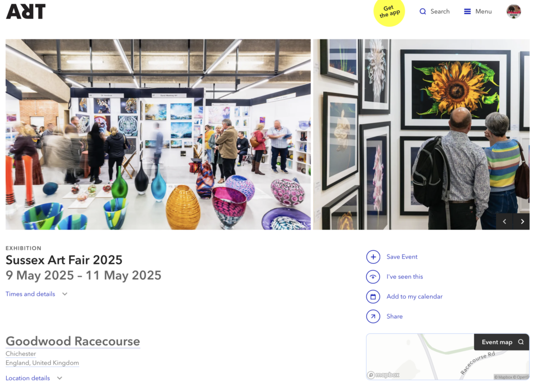Click the Event map search icon
The height and width of the screenshot is (392, 535).
(x=520, y=342)
